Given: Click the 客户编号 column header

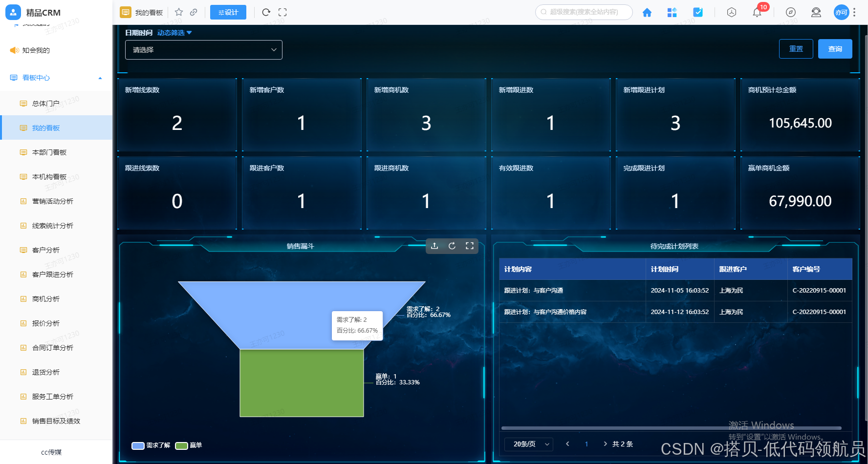Looking at the screenshot, I should click(x=820, y=269).
